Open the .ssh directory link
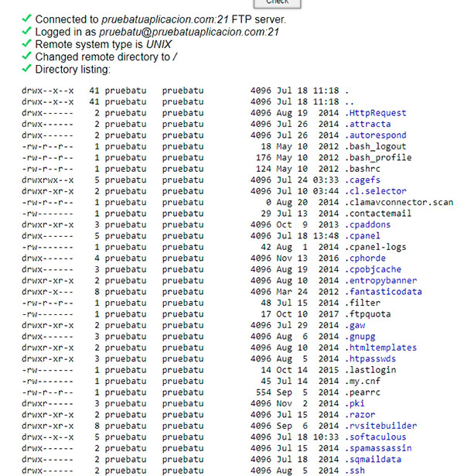Viewport: 464px width, 476px height. coord(355,471)
